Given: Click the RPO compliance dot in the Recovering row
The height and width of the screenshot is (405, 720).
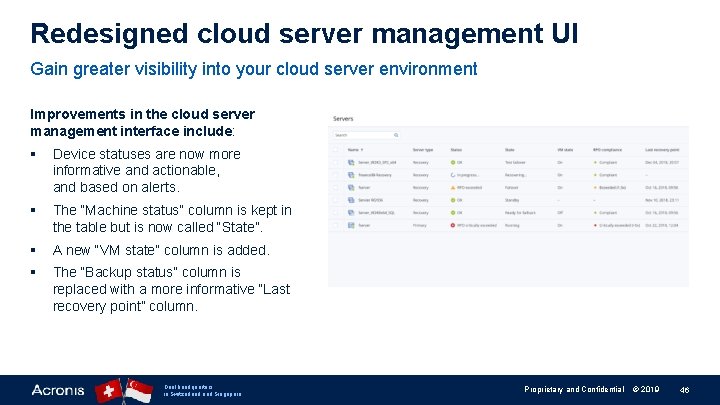Looking at the screenshot, I should pos(596,175).
